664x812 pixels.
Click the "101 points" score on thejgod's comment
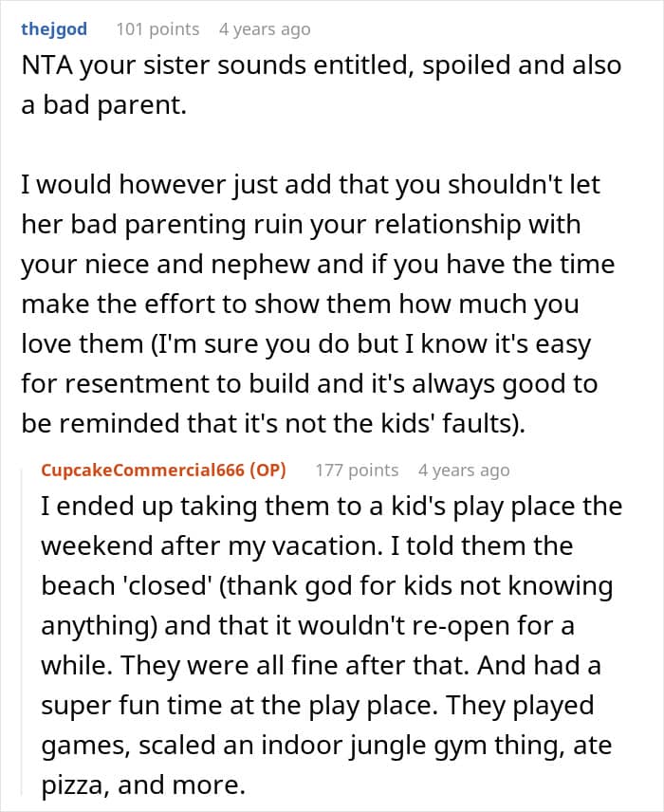click(157, 29)
